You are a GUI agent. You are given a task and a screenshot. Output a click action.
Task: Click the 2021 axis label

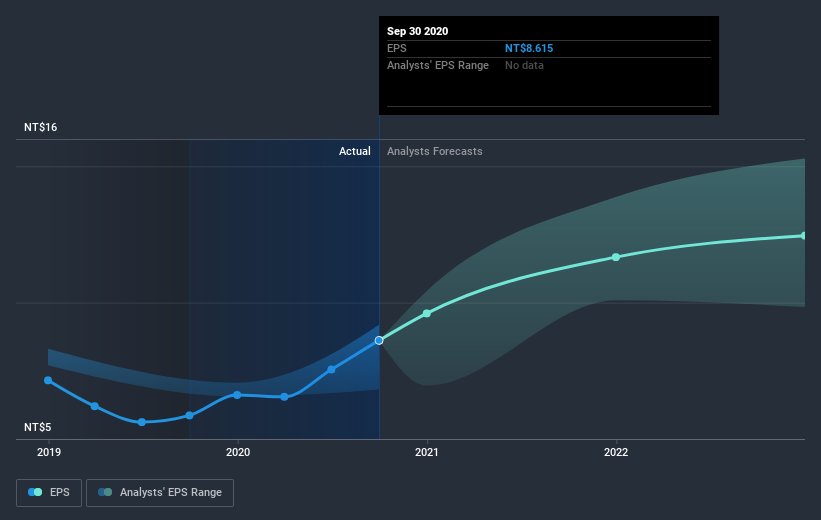(427, 452)
